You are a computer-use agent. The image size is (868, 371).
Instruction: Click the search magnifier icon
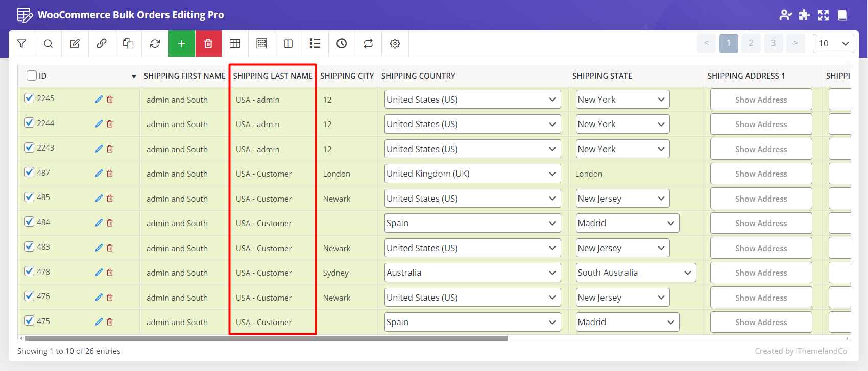pos(48,44)
